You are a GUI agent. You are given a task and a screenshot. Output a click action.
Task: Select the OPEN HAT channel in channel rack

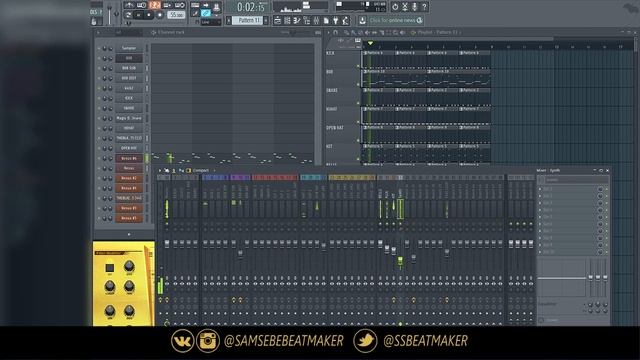coord(129,148)
